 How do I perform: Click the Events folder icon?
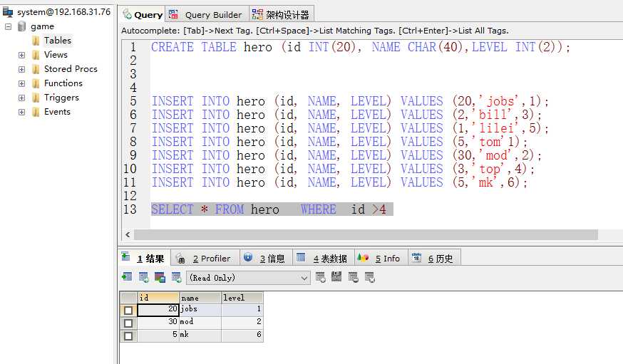[36, 112]
